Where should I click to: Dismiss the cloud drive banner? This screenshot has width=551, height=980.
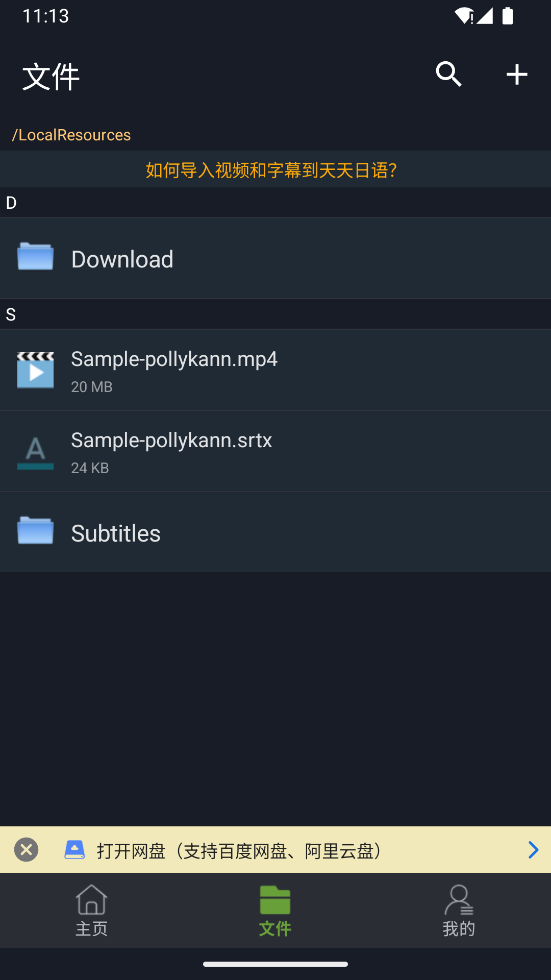tap(27, 850)
